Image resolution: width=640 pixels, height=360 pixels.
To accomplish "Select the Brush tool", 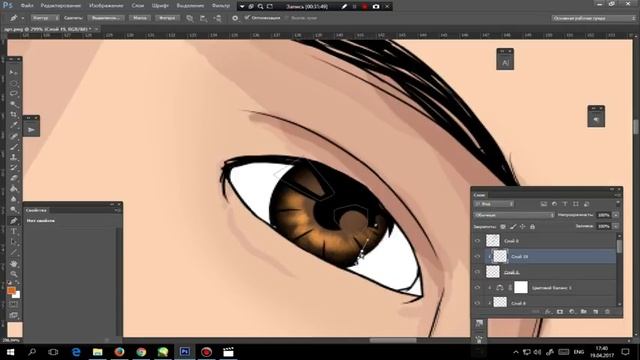I will click(x=13, y=147).
